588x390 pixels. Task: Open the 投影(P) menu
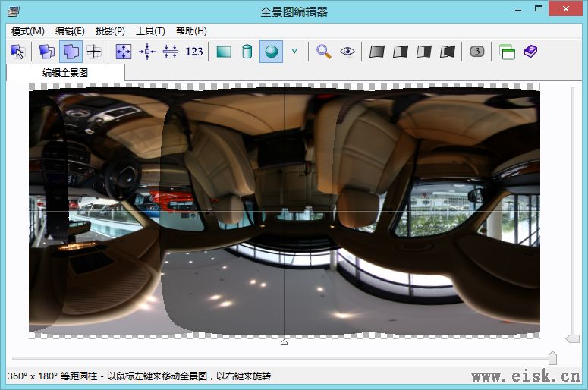click(x=110, y=31)
